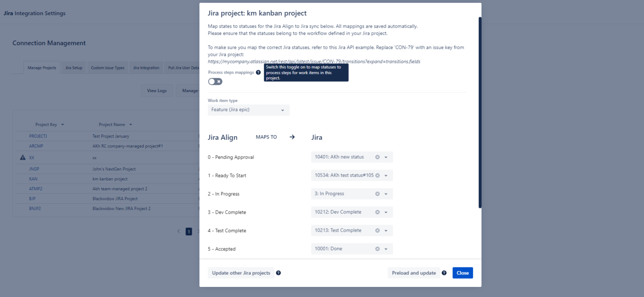
Task: Clear the 10001: Done mapping
Action: 377,249
